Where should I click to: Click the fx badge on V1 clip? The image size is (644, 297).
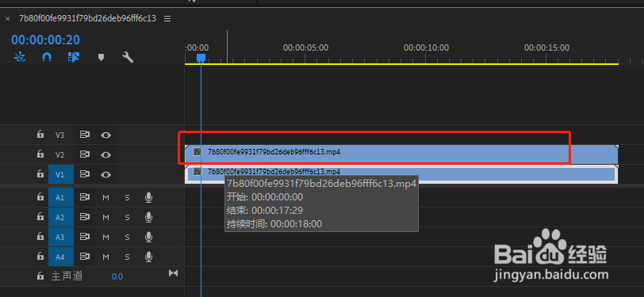tap(197, 172)
